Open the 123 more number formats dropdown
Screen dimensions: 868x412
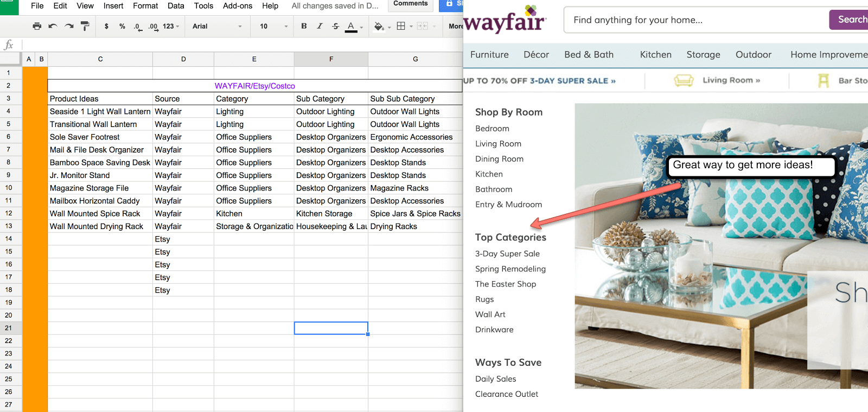[171, 26]
